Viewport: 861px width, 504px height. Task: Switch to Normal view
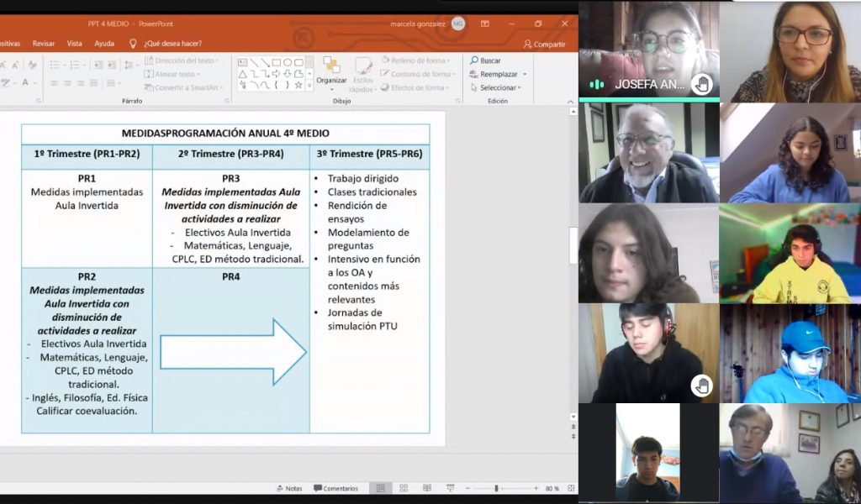tap(380, 488)
